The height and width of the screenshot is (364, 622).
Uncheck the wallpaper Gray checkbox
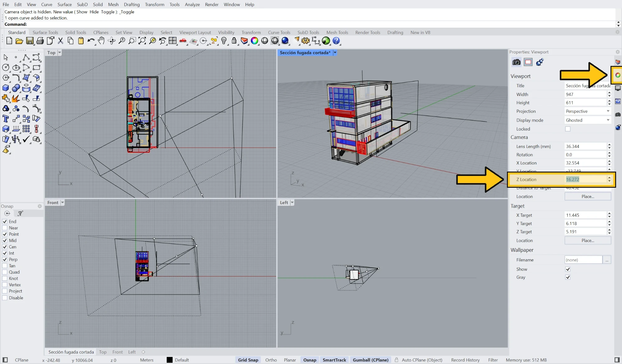tap(568, 277)
